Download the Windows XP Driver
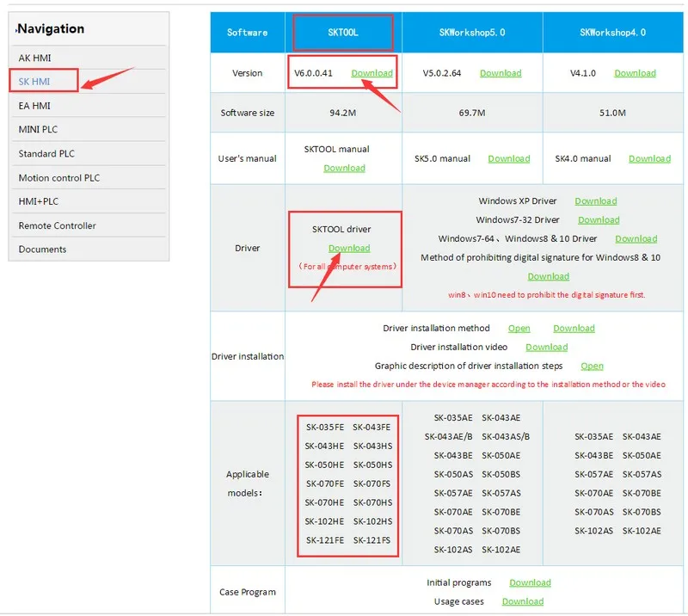This screenshot has height=616, width=688. [x=596, y=200]
